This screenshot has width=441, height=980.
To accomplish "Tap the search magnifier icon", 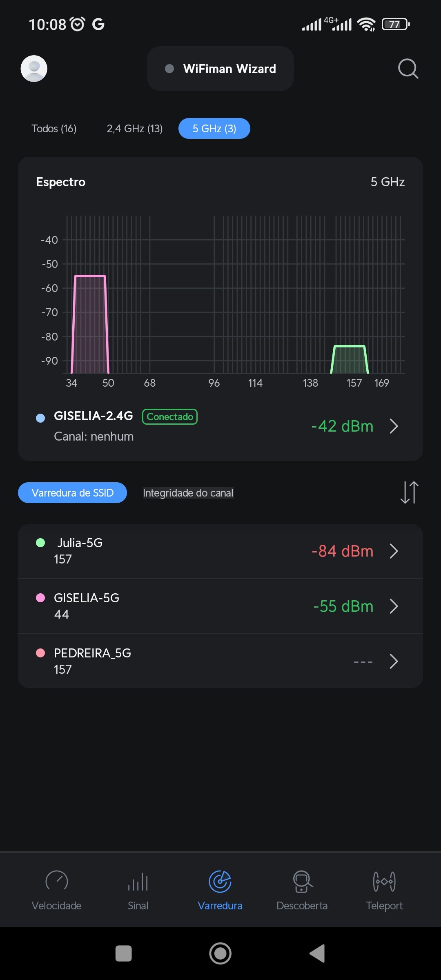I will pyautogui.click(x=408, y=69).
